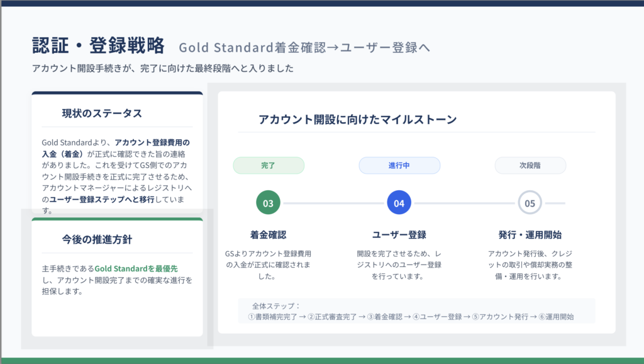Select the 次段階 status badge
The width and height of the screenshot is (644, 364).
pyautogui.click(x=530, y=166)
